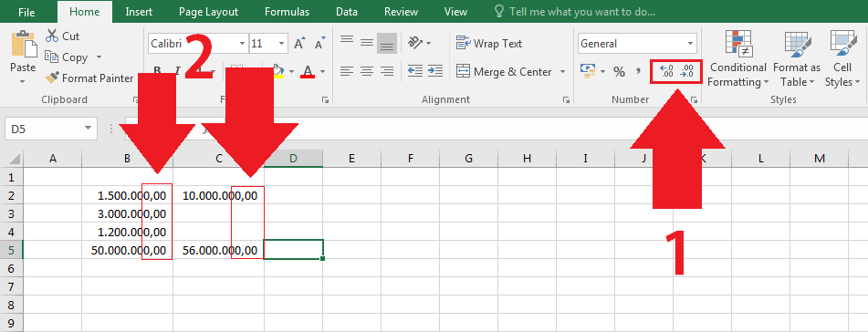
Task: Apply Percent Style formatting
Action: click(619, 71)
